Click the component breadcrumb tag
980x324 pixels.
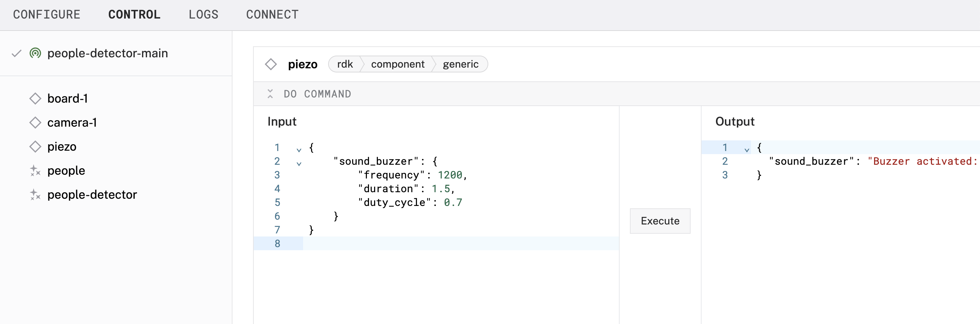tap(397, 64)
